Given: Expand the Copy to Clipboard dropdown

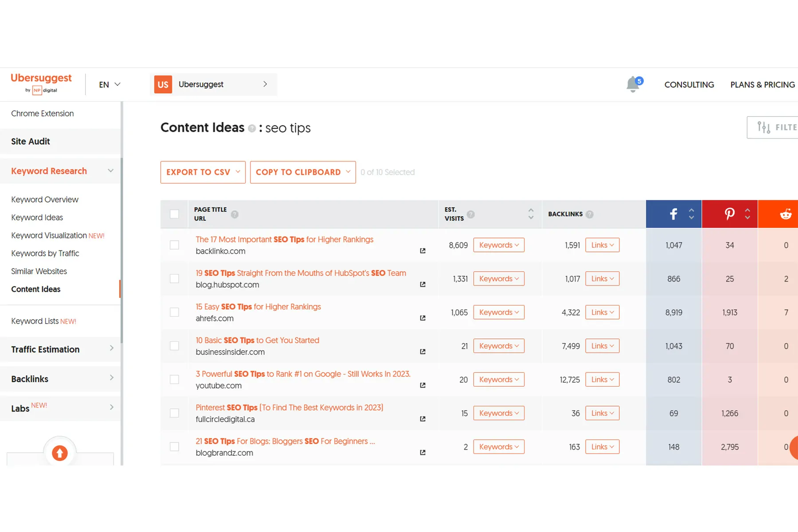Looking at the screenshot, I should (303, 172).
